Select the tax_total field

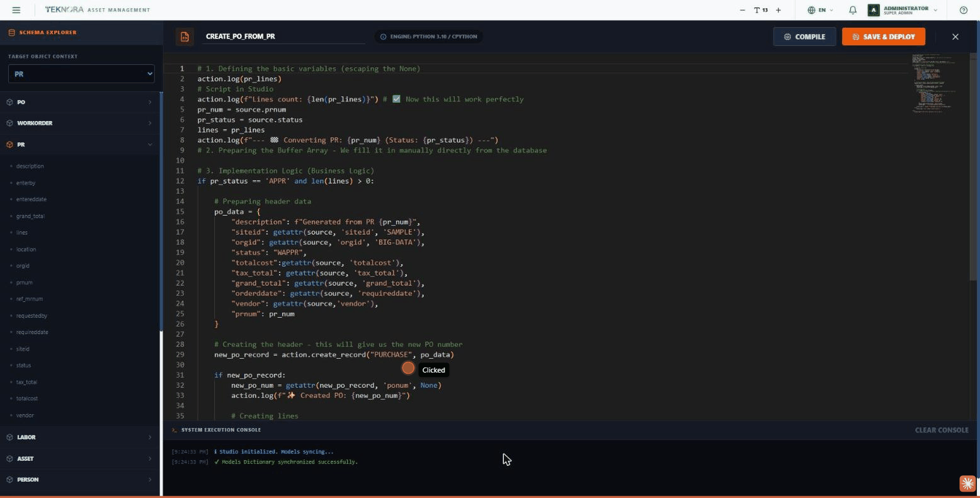pos(26,382)
